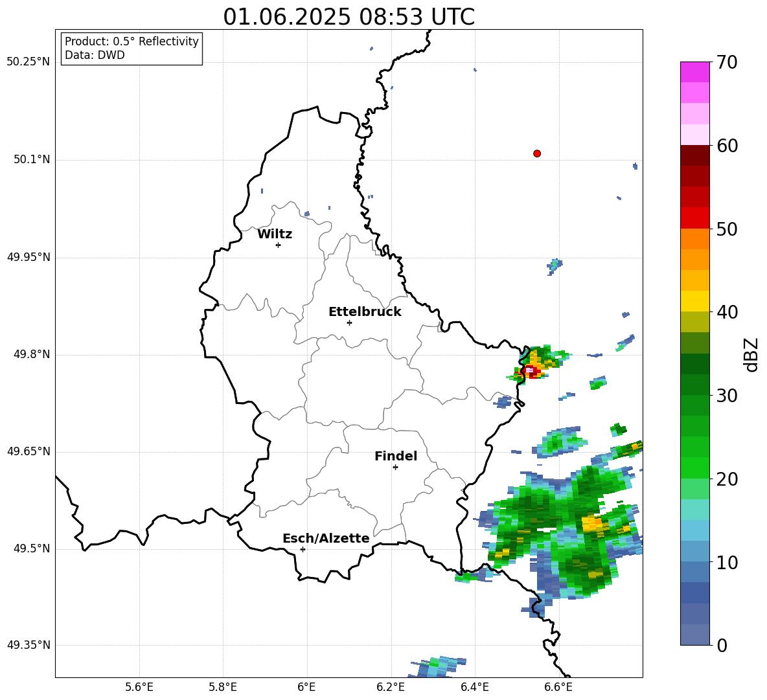Click the blue 10 dBZ colorbar segment
Screen dimensions: 767x700
point(694,552)
